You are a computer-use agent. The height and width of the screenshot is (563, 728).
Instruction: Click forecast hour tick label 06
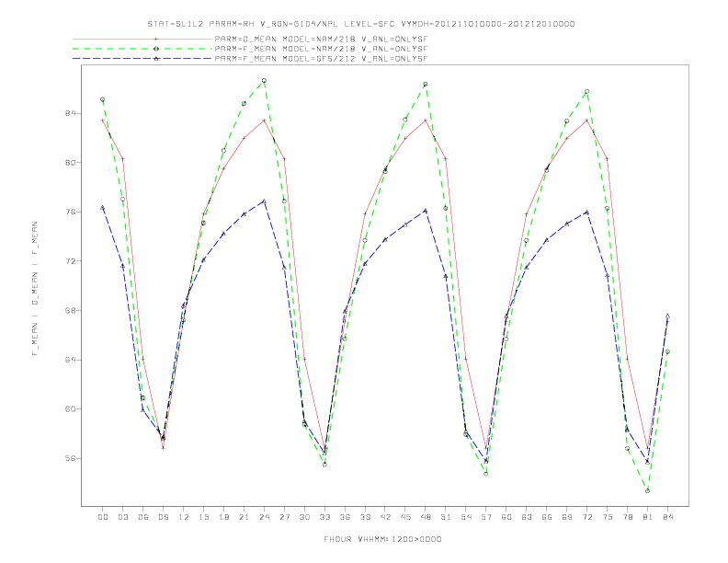click(x=143, y=517)
